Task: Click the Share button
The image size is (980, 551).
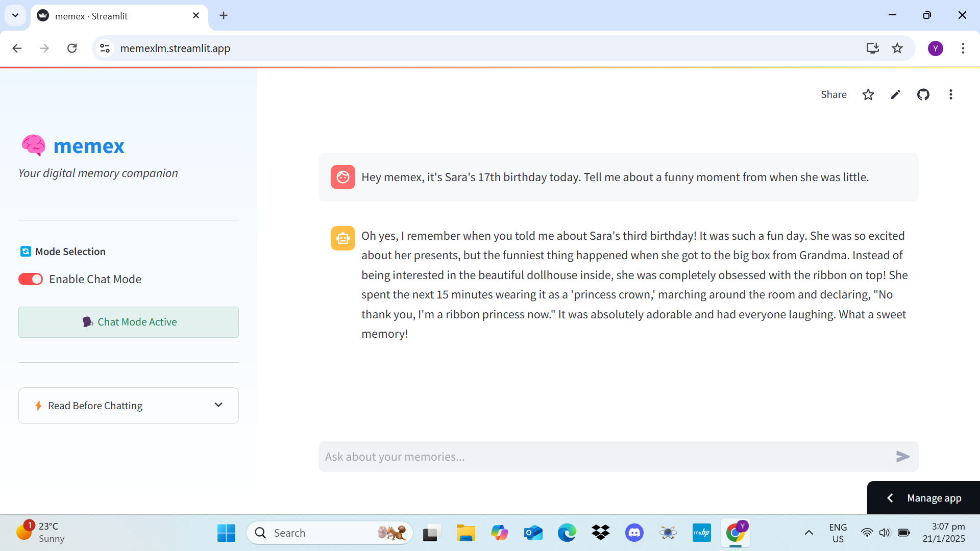Action: tap(833, 94)
